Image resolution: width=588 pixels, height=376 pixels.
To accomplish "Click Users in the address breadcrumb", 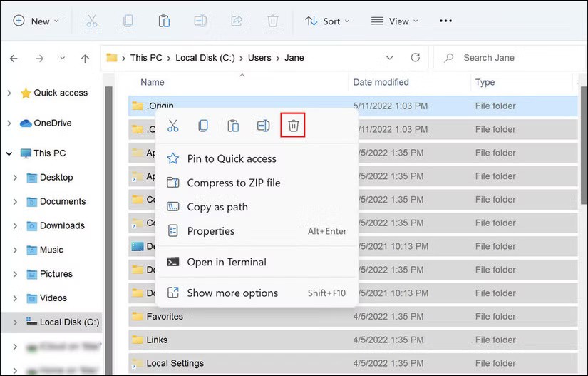I will point(259,58).
